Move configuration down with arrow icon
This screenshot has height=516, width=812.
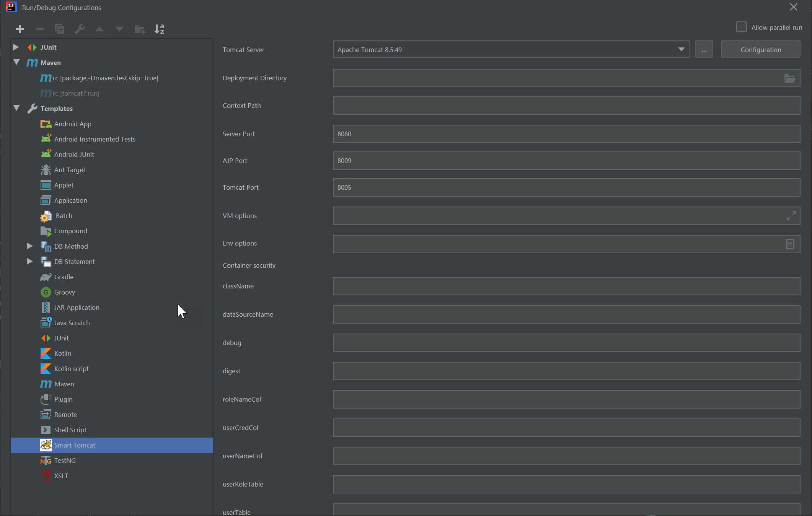pyautogui.click(x=119, y=29)
